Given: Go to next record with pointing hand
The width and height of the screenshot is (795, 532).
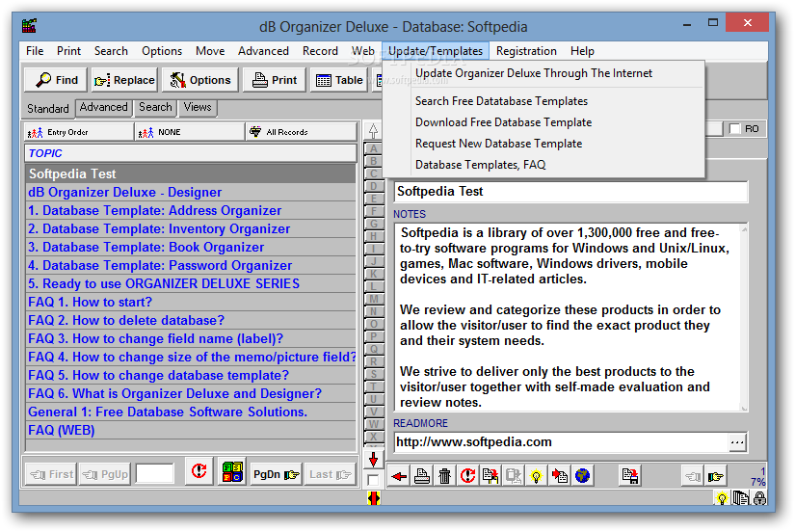Looking at the screenshot, I should (x=716, y=476).
